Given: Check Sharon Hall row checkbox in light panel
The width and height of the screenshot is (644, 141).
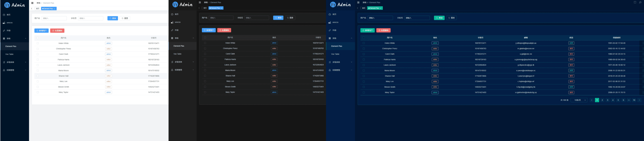Looking at the screenshot, I should [x=38, y=76].
